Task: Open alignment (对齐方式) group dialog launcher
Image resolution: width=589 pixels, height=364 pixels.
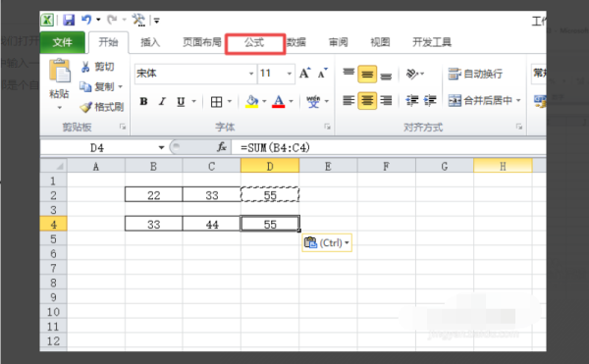Action: [519, 127]
